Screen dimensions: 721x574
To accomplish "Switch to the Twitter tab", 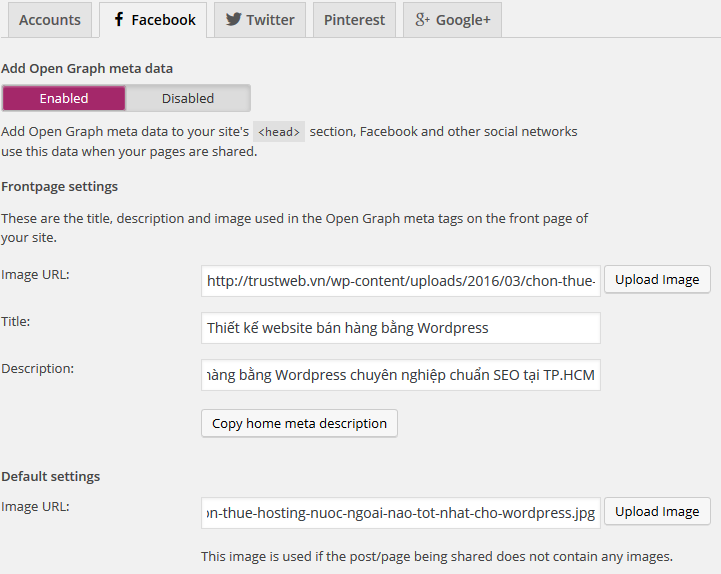I will pyautogui.click(x=260, y=20).
